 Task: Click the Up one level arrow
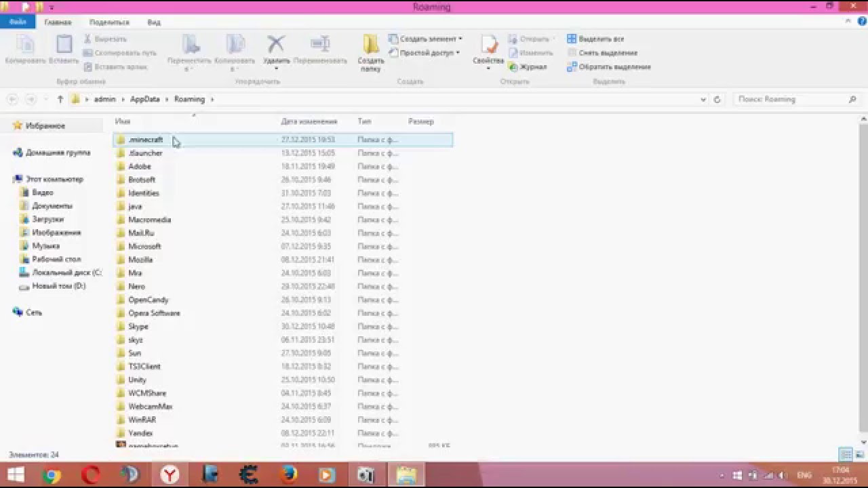click(x=60, y=99)
